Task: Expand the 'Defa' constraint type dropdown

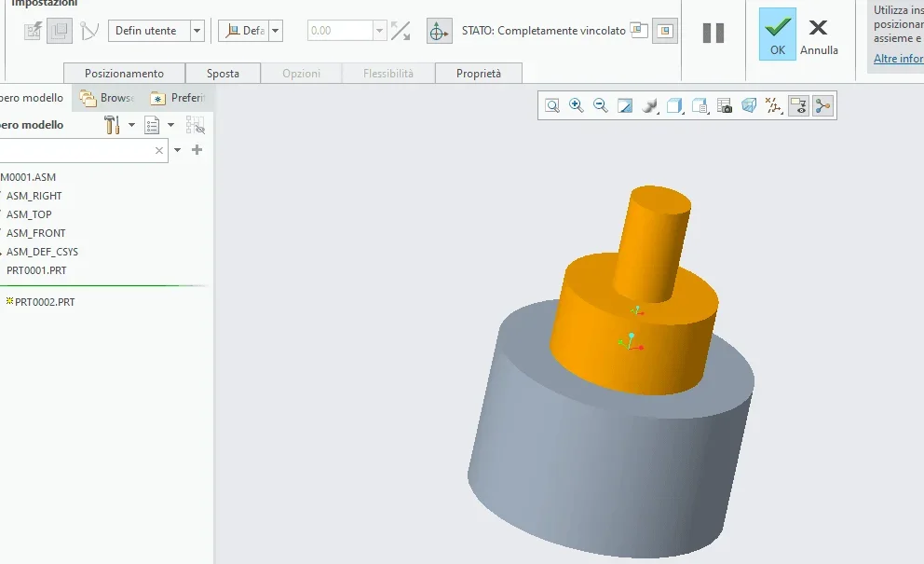Action: 276,31
